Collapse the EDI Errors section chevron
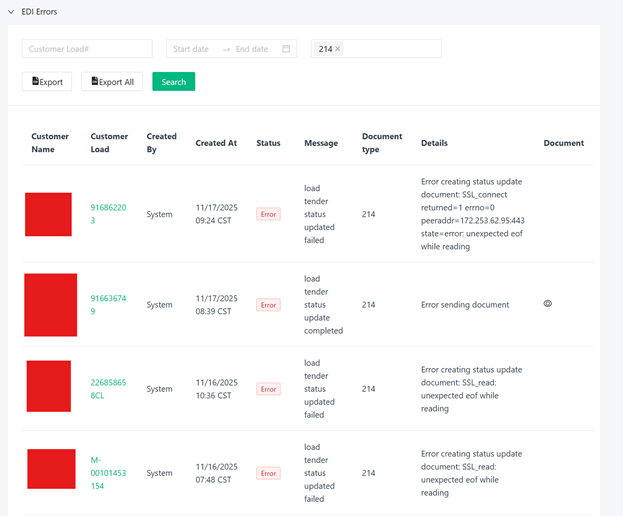The image size is (623, 516). pyautogui.click(x=11, y=12)
